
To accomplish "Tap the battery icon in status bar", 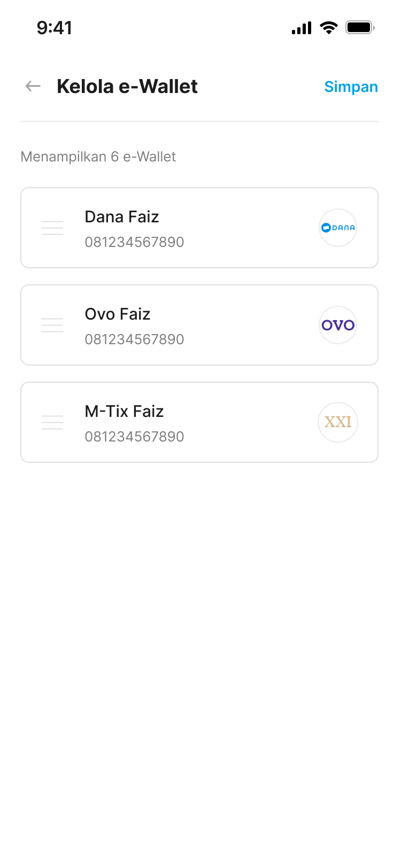I will pos(359,27).
